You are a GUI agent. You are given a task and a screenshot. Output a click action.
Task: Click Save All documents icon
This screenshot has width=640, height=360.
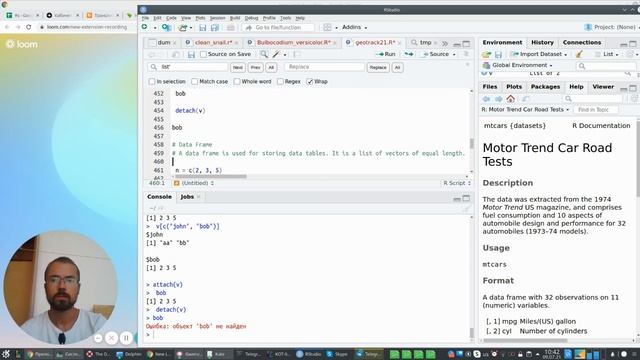pyautogui.click(x=215, y=27)
